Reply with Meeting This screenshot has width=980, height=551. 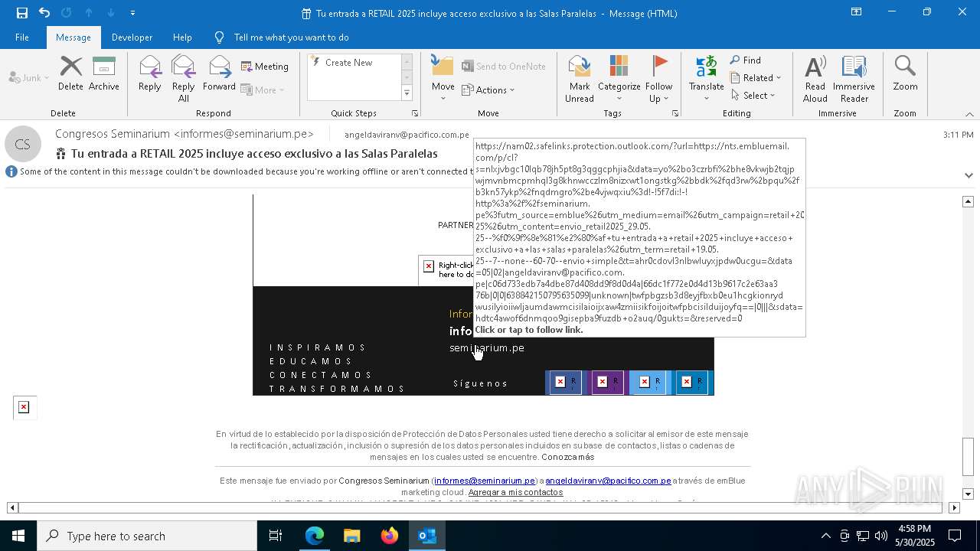265,67
